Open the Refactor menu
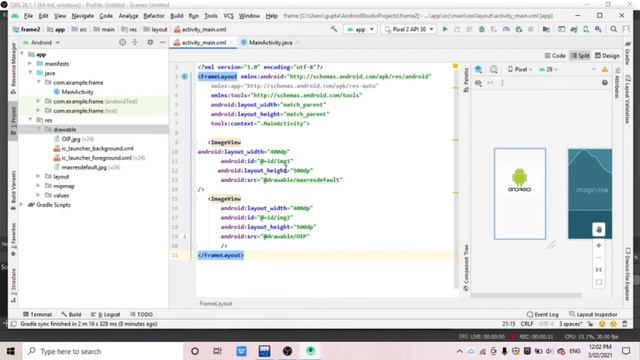 point(154,16)
